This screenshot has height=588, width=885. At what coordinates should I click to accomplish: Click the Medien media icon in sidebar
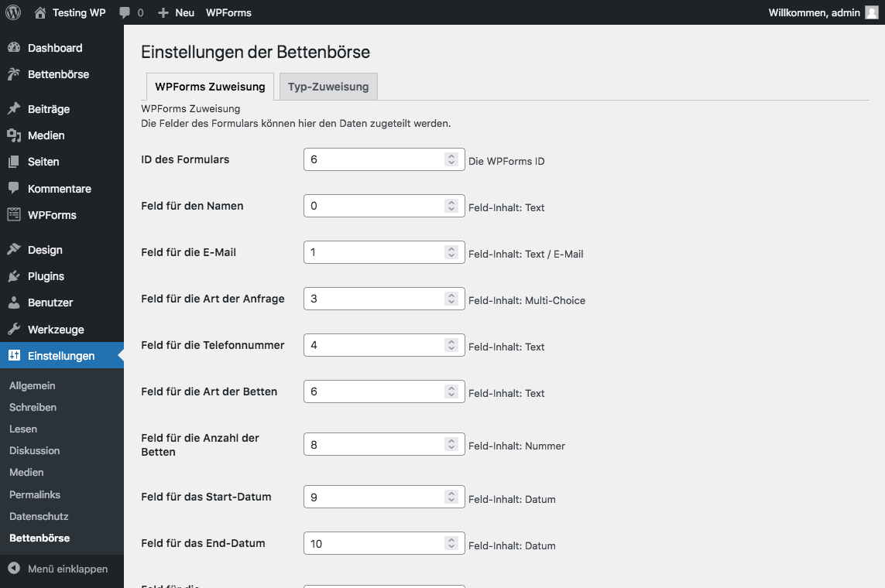[x=14, y=135]
